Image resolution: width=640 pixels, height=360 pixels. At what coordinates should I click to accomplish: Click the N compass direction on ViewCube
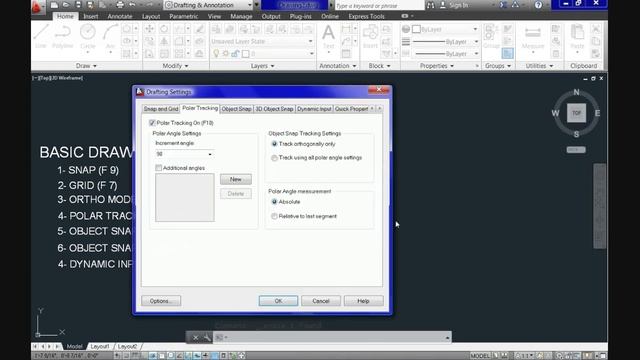(x=576, y=92)
